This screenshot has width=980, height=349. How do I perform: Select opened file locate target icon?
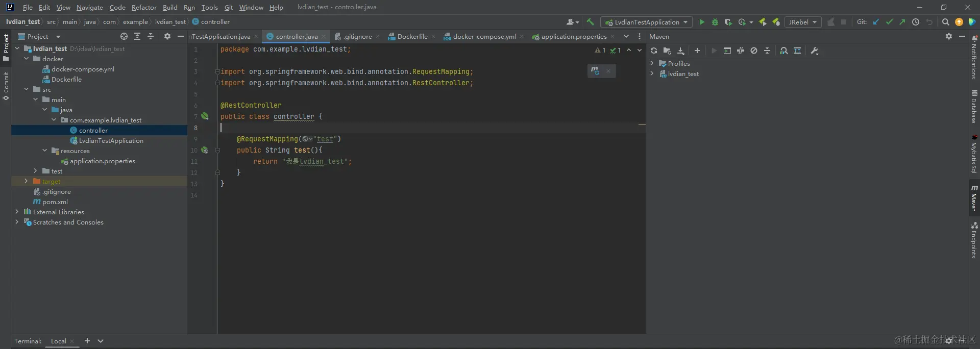(124, 36)
